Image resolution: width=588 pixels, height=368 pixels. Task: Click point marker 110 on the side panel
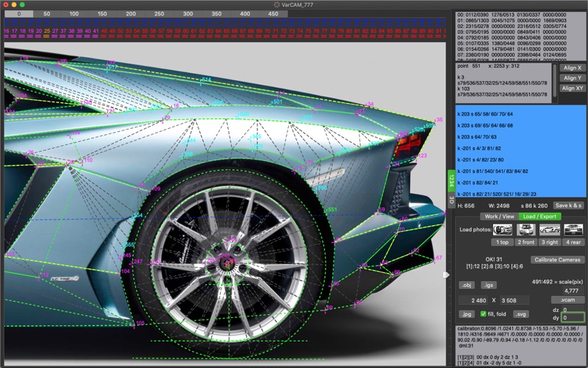point(87,160)
